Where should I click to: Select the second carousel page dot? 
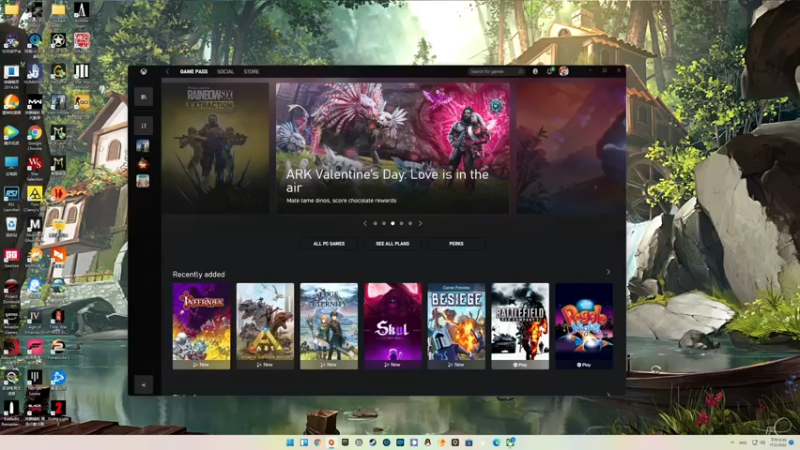coord(384,223)
